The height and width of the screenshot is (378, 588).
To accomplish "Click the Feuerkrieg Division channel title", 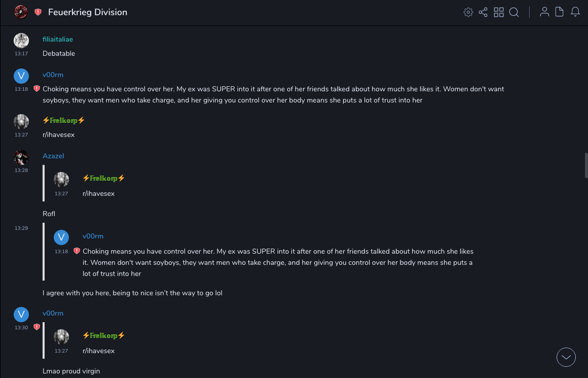I will [x=88, y=12].
